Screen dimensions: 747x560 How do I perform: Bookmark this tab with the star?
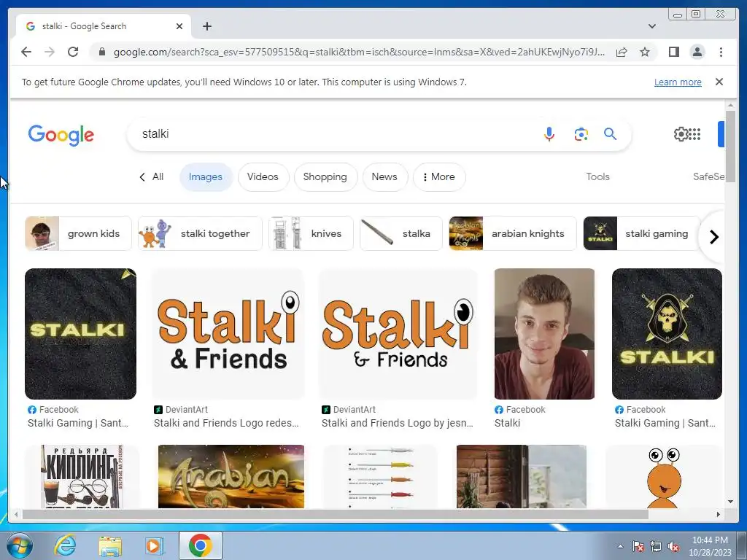click(x=645, y=52)
